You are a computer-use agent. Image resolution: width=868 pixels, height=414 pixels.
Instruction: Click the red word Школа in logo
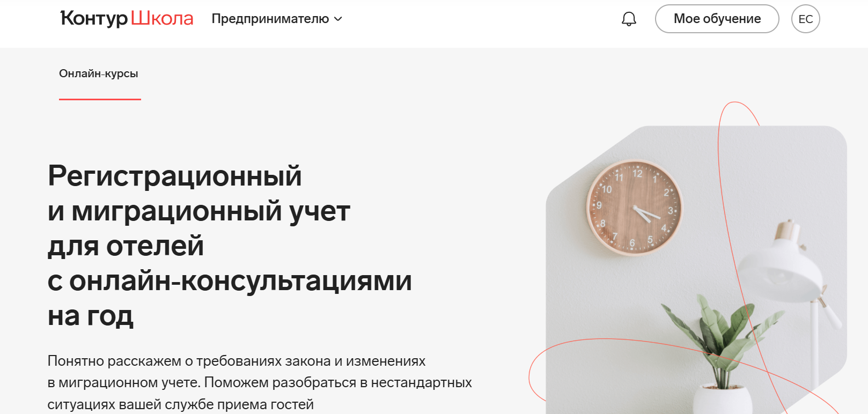(162, 18)
